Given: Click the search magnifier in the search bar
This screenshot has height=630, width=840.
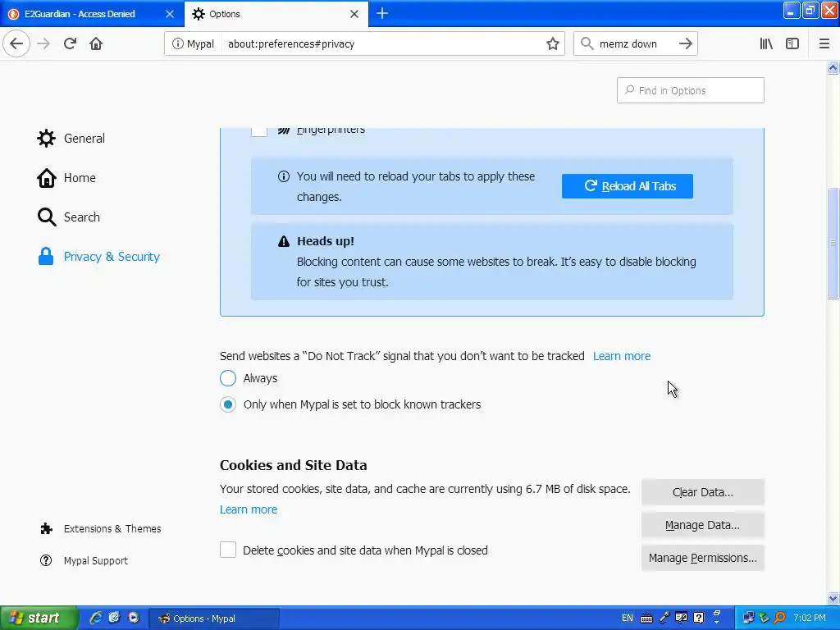Looking at the screenshot, I should tap(587, 44).
